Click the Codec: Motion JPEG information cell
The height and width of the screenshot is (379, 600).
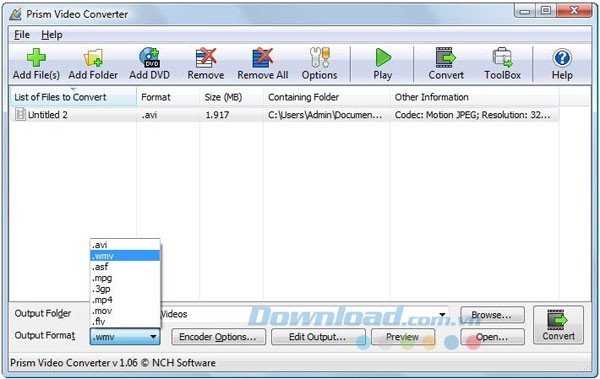coord(473,114)
